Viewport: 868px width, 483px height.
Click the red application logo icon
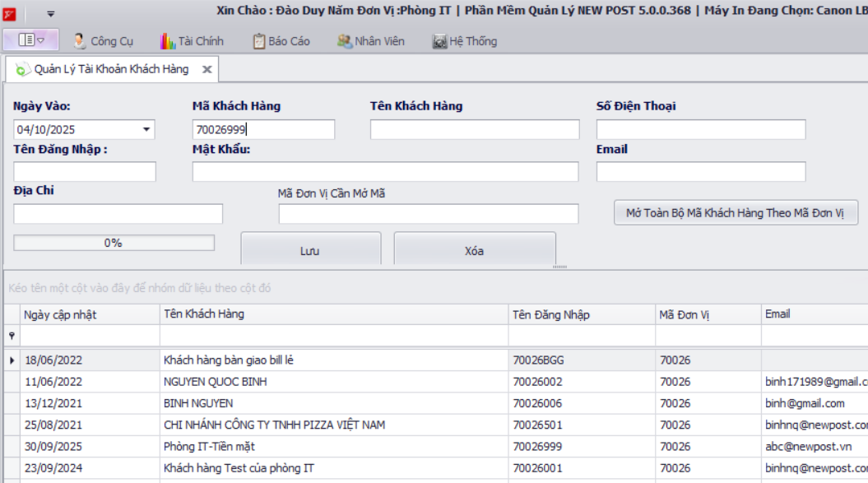[x=9, y=13]
